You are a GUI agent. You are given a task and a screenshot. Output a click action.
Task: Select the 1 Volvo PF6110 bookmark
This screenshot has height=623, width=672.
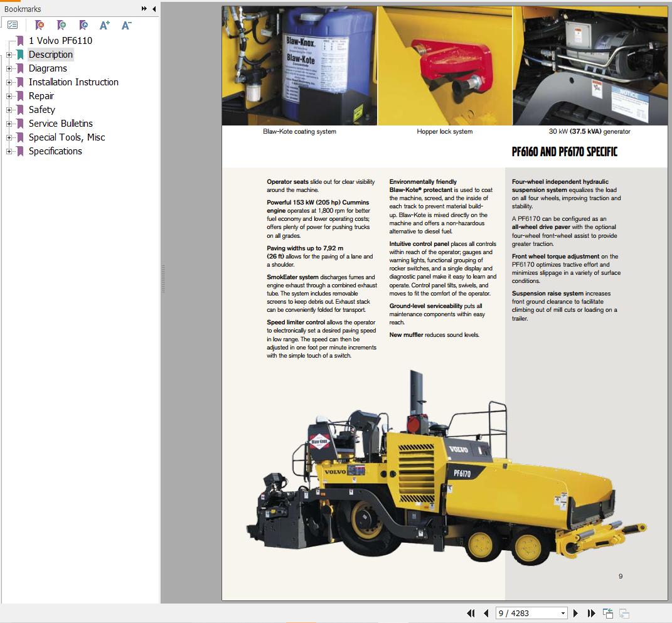(60, 41)
